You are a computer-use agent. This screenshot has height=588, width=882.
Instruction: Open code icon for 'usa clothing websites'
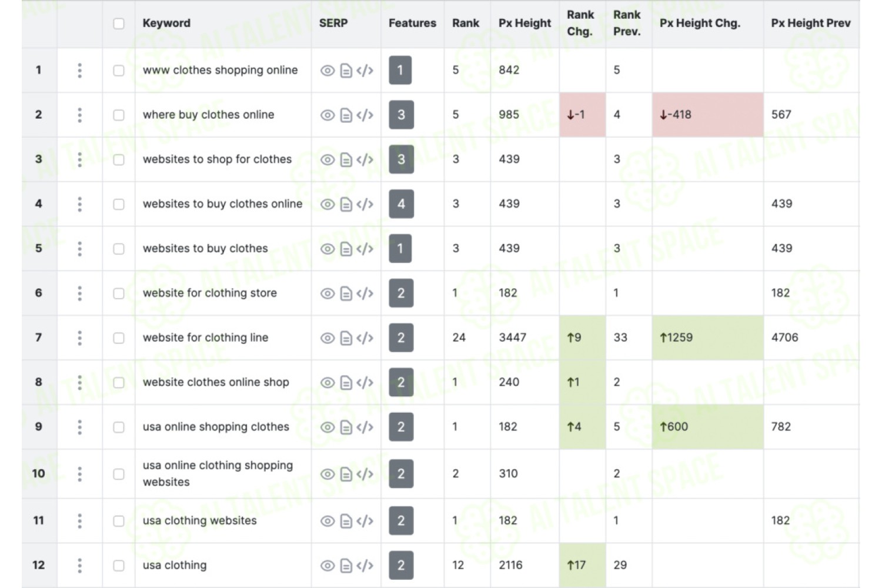tap(365, 521)
